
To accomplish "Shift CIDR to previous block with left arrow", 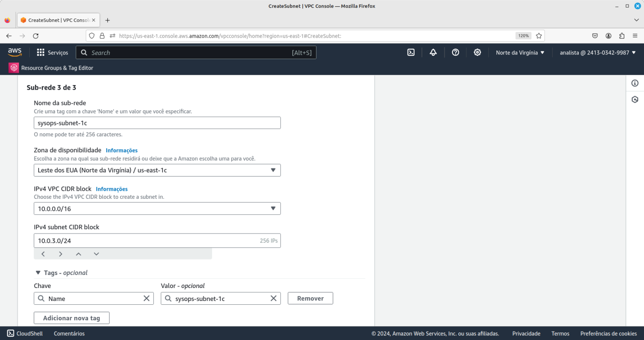I will [x=43, y=254].
